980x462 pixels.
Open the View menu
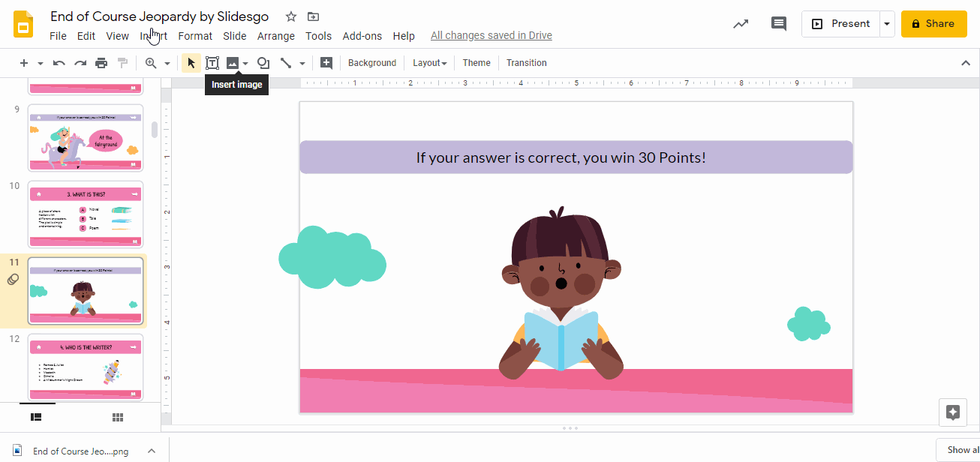[x=117, y=36]
